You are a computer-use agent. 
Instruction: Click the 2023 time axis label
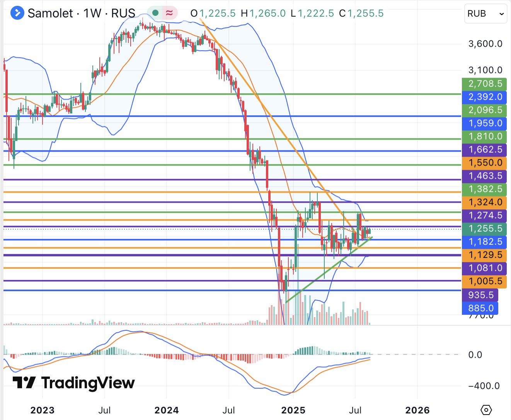[42, 410]
